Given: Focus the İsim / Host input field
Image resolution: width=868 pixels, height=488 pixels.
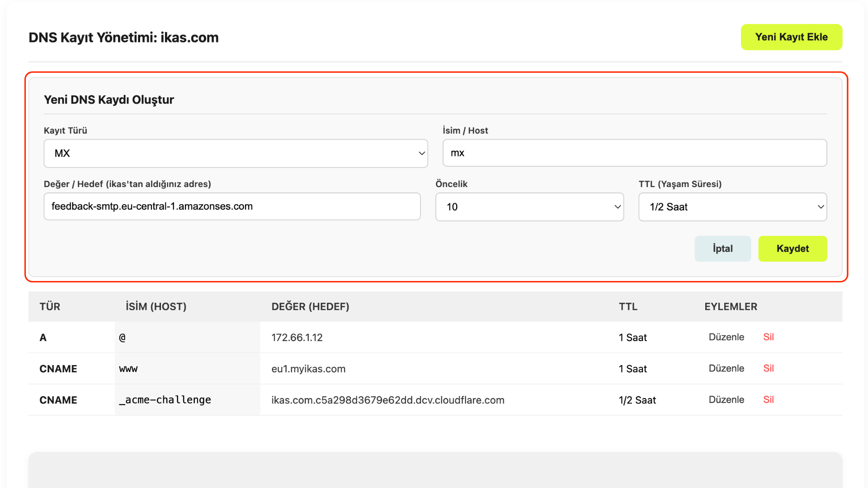Looking at the screenshot, I should point(635,153).
